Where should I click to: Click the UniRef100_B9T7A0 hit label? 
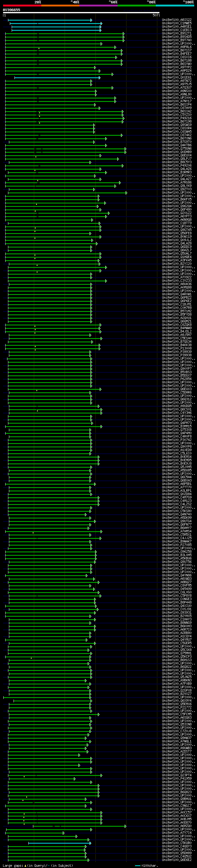point(177,40)
